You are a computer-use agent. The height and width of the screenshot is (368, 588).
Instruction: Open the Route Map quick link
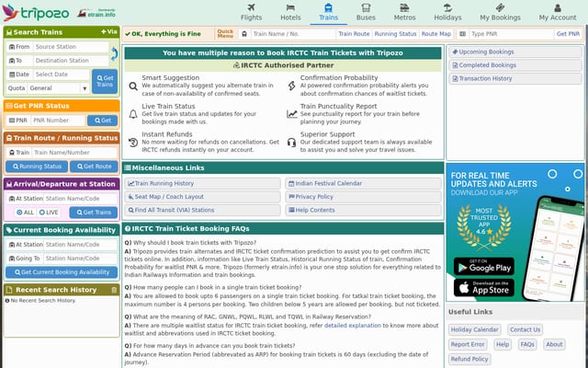pos(436,34)
